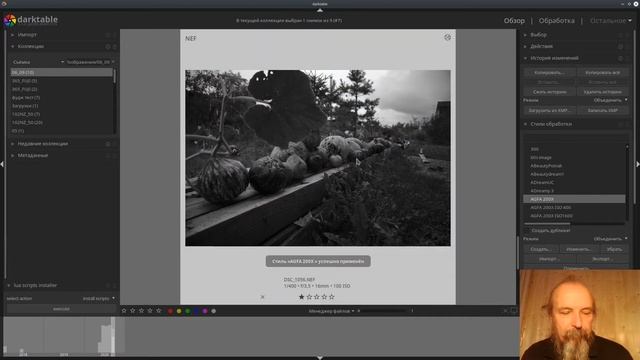This screenshot has width=640, height=360.
Task: Set five-star rating on the image thumbnail
Action: pos(331,297)
